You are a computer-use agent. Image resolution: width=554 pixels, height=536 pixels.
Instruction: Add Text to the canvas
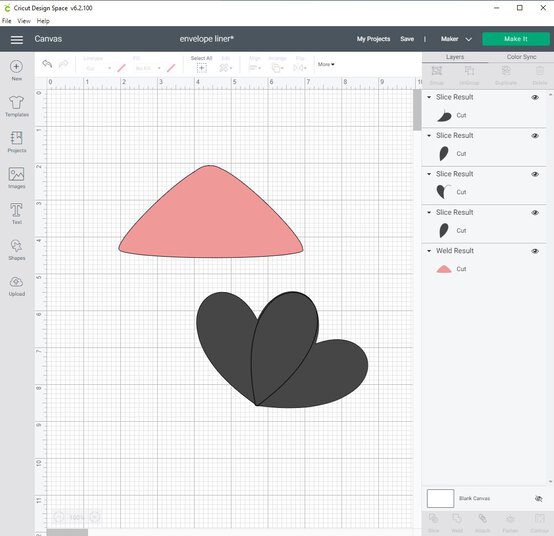click(17, 213)
